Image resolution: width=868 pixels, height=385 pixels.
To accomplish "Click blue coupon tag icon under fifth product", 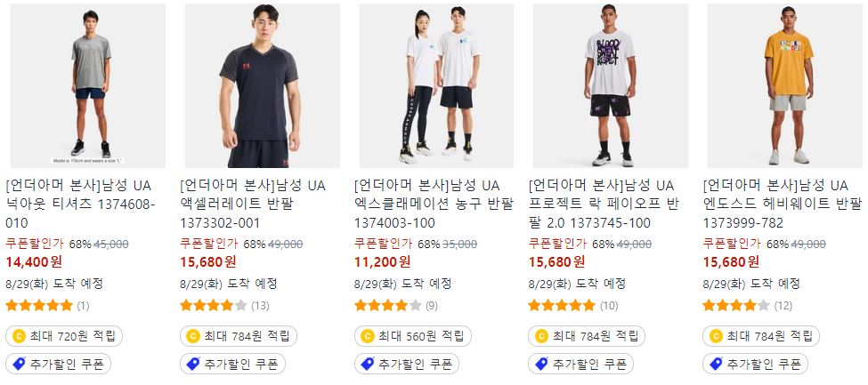I will (x=716, y=364).
